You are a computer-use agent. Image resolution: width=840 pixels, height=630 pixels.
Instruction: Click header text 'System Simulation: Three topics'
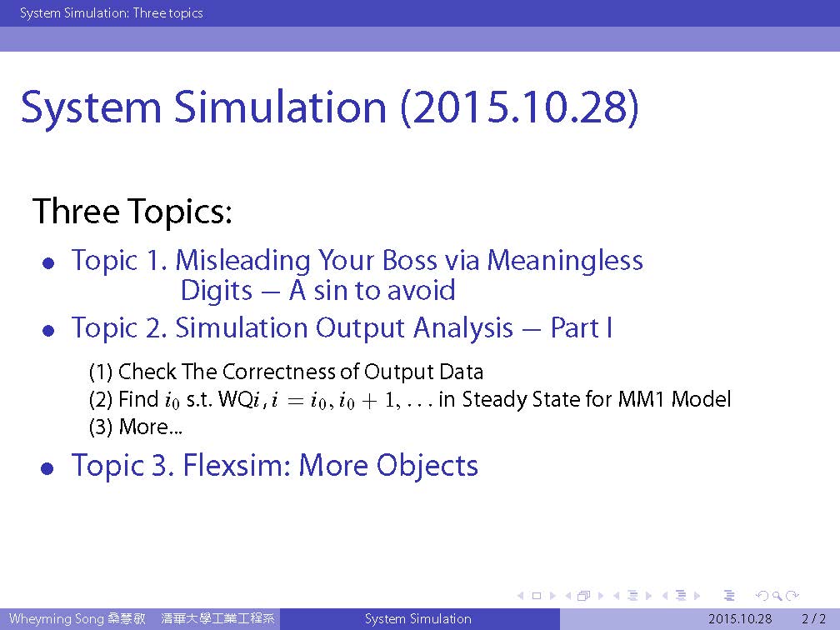(x=111, y=12)
